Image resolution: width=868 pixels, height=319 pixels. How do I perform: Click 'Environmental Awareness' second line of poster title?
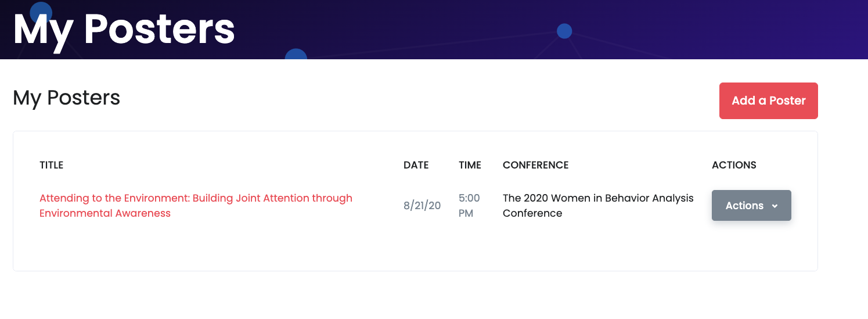105,213
